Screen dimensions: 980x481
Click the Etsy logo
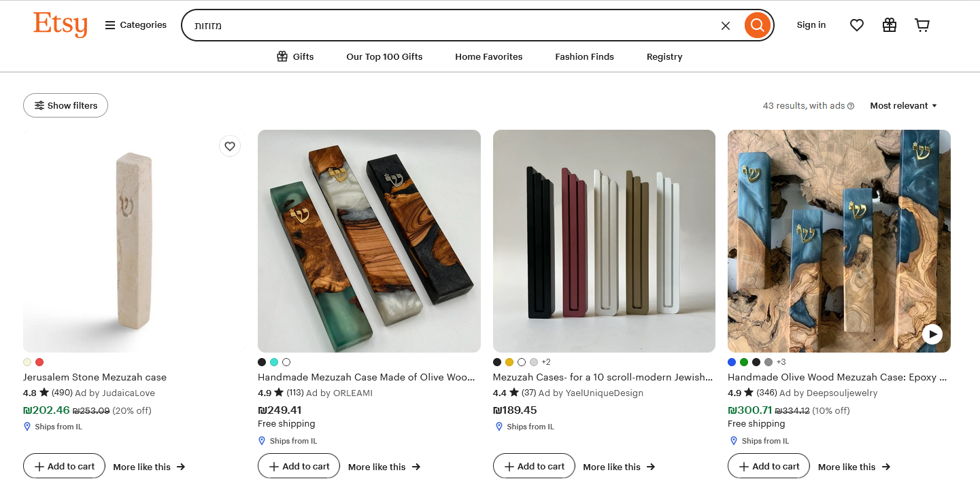61,25
